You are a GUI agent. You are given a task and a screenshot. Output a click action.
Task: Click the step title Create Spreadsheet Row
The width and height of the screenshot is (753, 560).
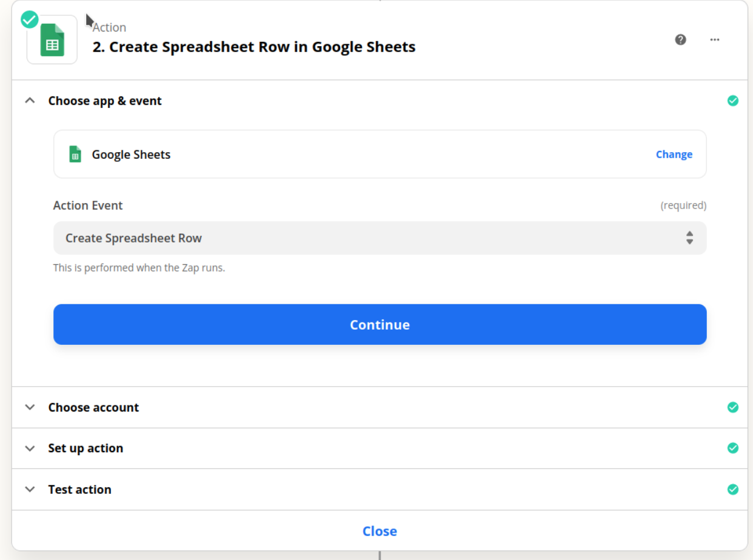[x=253, y=47]
